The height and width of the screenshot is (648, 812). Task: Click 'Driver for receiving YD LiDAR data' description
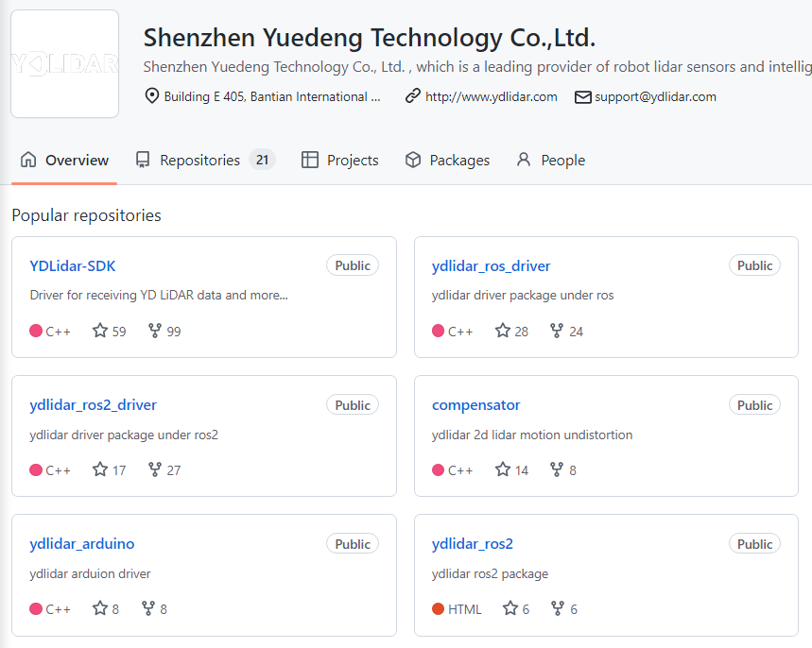[x=159, y=295]
